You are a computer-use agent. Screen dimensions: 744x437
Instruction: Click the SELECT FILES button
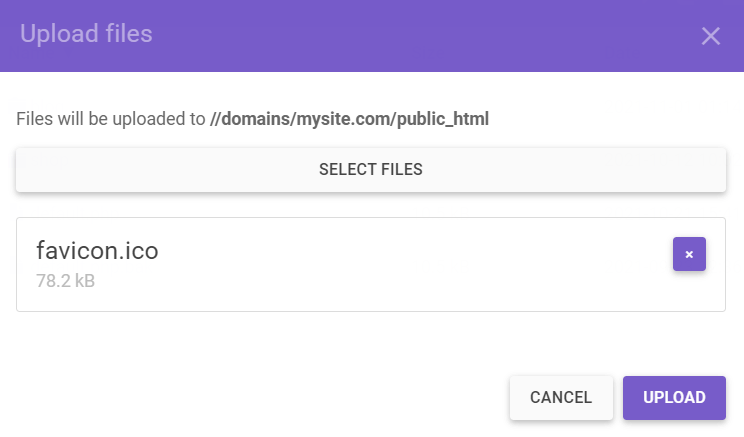point(371,170)
